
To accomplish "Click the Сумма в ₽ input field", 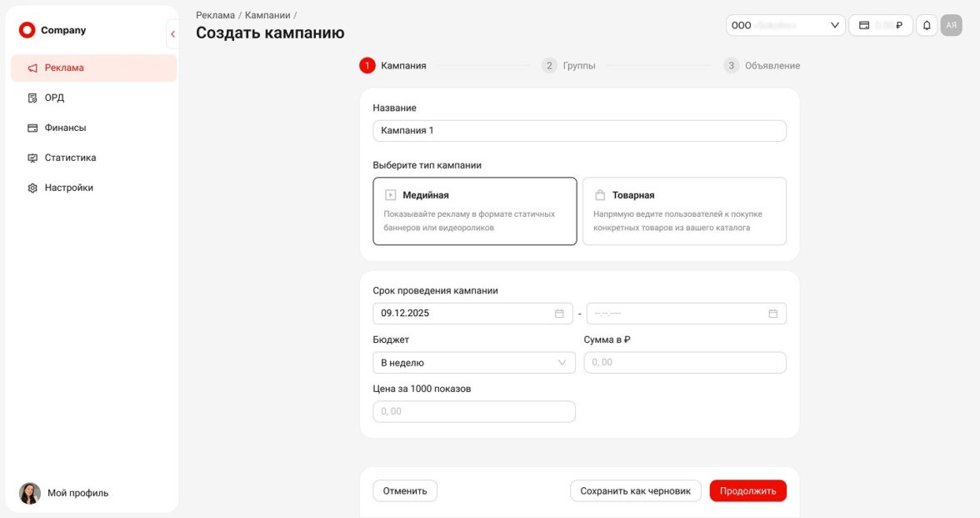I will pos(685,363).
